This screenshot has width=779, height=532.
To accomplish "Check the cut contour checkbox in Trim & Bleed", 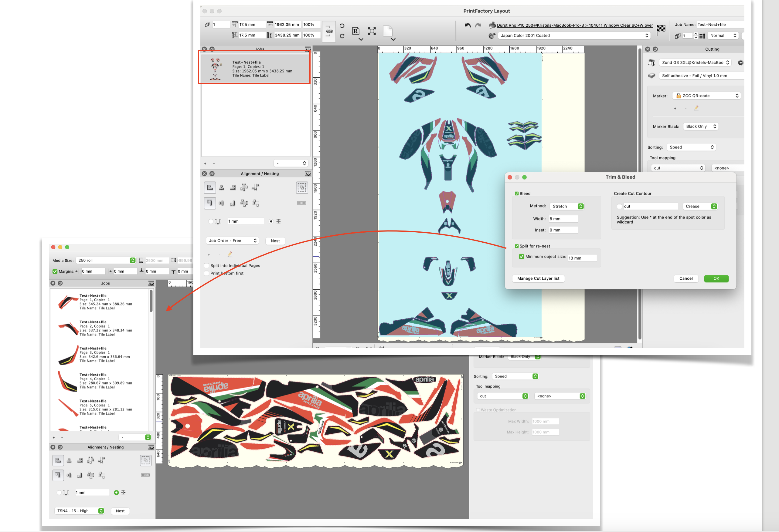I will coord(619,207).
